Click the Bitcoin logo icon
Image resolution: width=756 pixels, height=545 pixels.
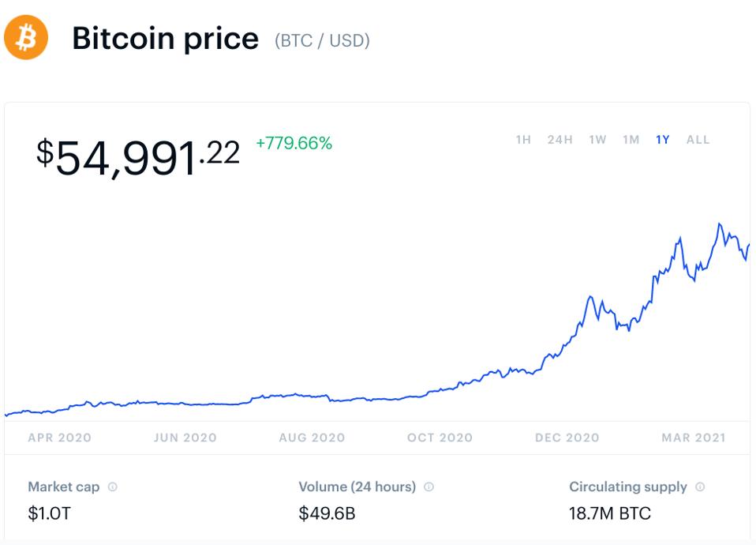[x=26, y=37]
